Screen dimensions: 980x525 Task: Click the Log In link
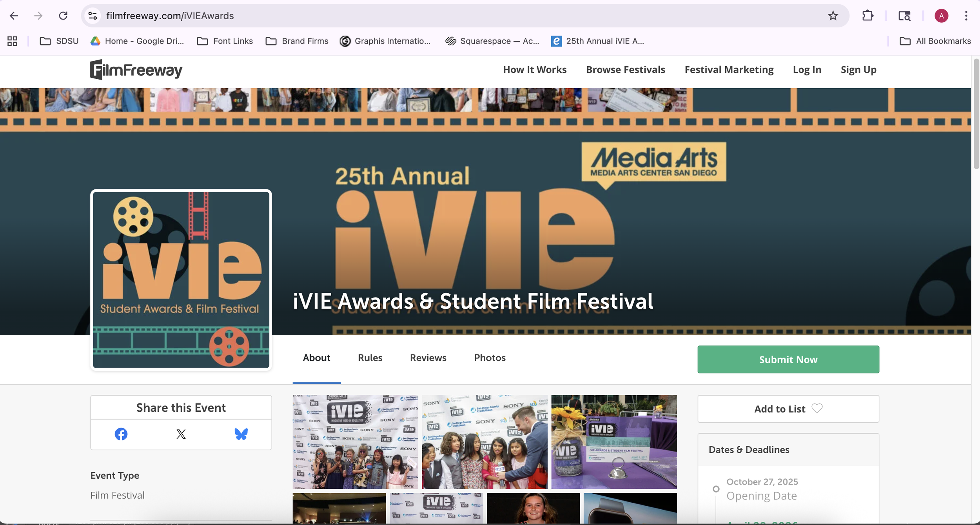pyautogui.click(x=807, y=70)
